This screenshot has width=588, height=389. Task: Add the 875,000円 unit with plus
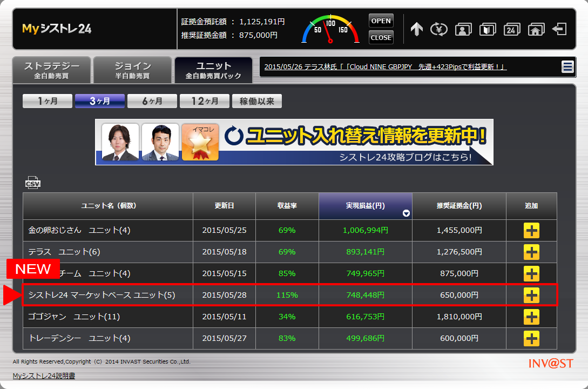coord(531,273)
